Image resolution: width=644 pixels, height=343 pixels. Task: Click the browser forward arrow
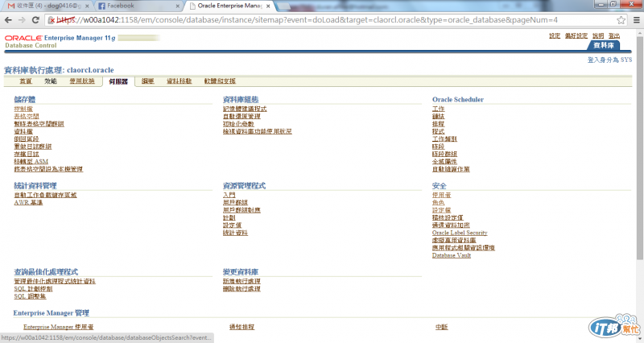coord(22,19)
